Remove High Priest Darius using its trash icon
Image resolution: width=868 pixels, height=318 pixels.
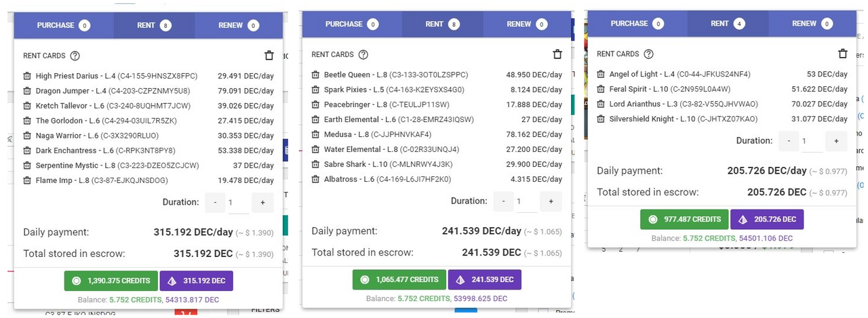coord(27,76)
